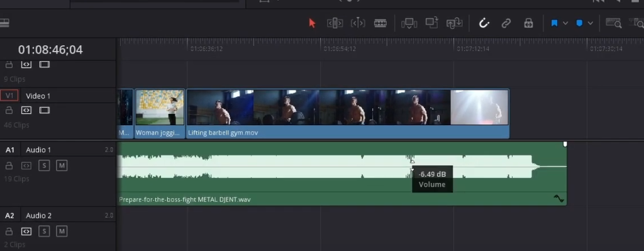Toggle auto track selector on Audio 2

(26, 231)
